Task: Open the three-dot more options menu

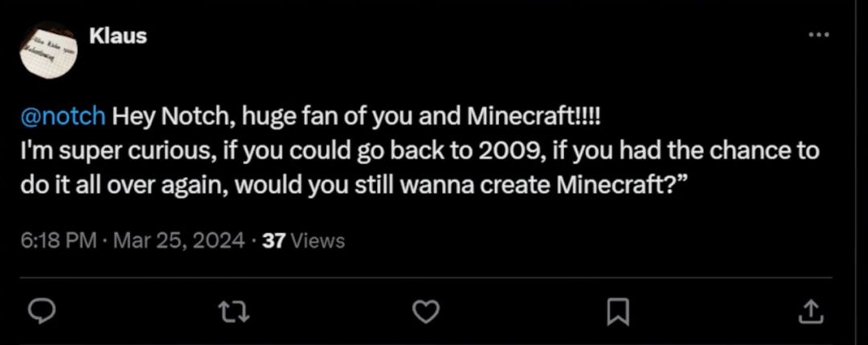Action: (x=817, y=35)
